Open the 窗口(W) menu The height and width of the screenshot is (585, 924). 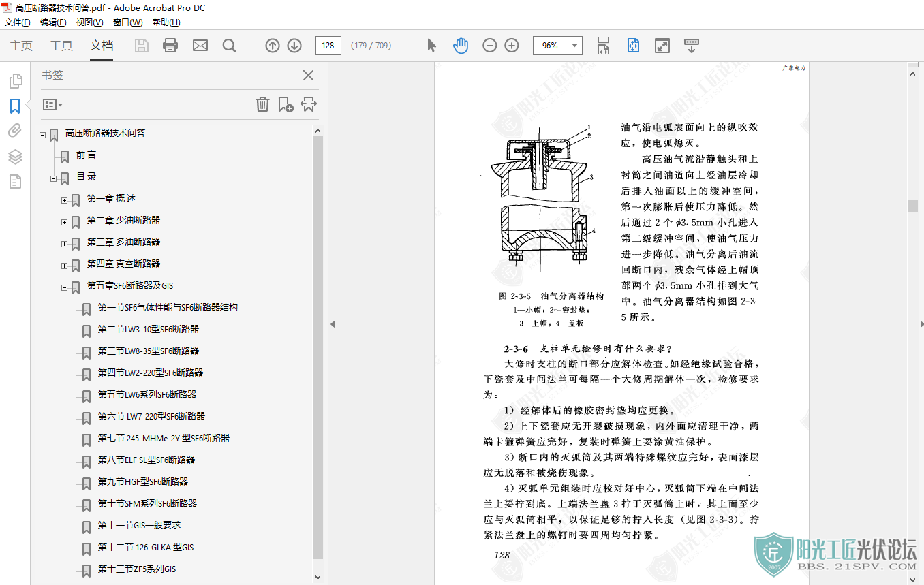[x=127, y=22]
